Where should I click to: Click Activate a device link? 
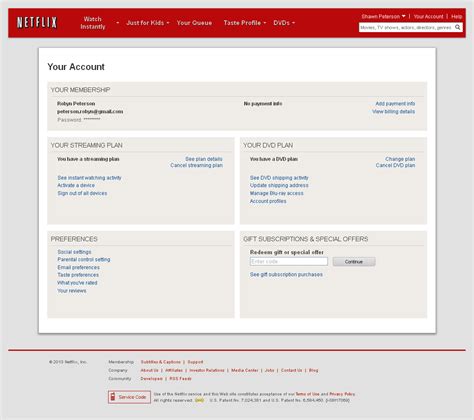pyautogui.click(x=76, y=185)
